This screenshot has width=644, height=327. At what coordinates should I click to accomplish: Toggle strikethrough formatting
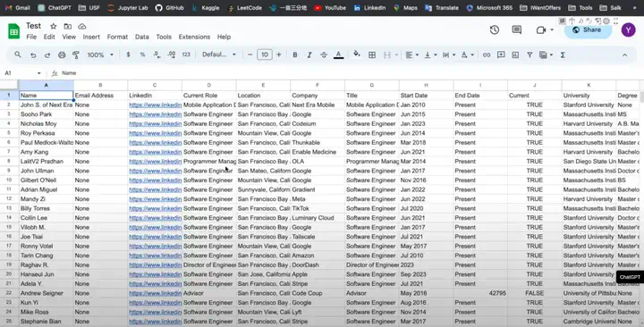(x=324, y=55)
